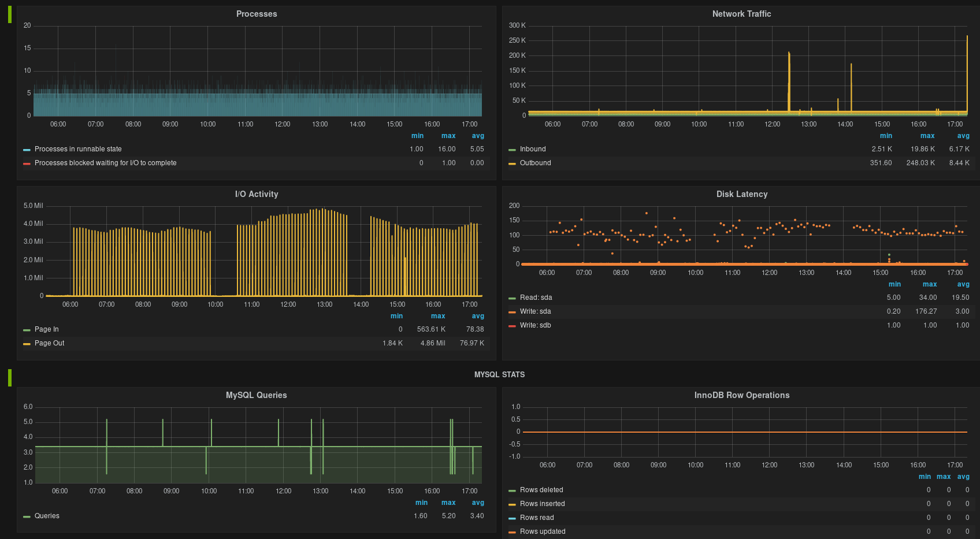
Task: Click the red line icon for blocked processes
Action: (x=27, y=163)
